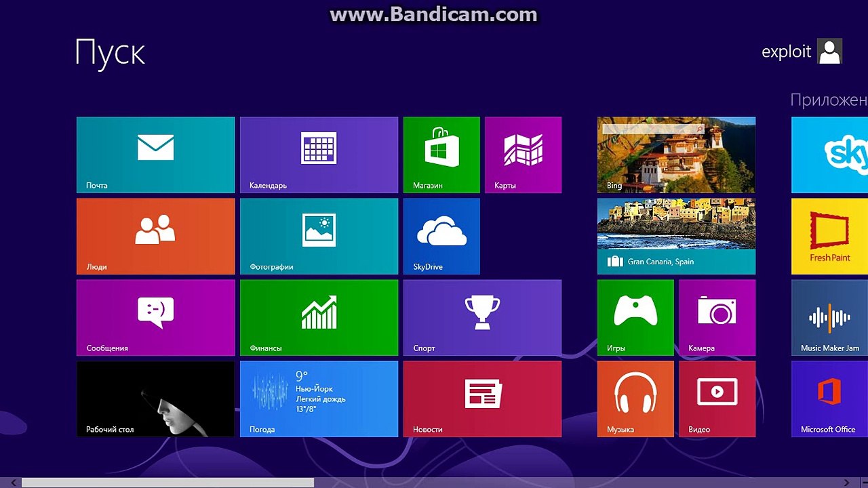Launch the Новости news tile
This screenshot has height=488, width=868.
(x=482, y=399)
